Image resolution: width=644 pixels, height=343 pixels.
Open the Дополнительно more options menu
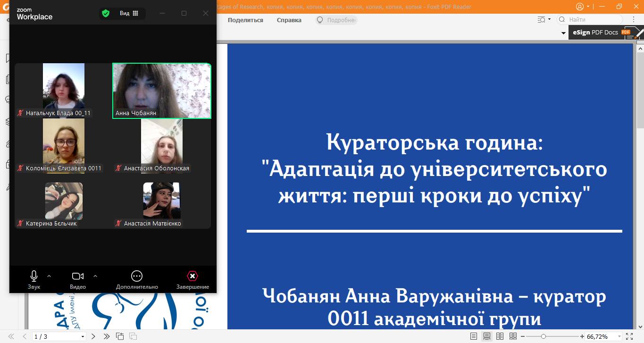pos(137,279)
